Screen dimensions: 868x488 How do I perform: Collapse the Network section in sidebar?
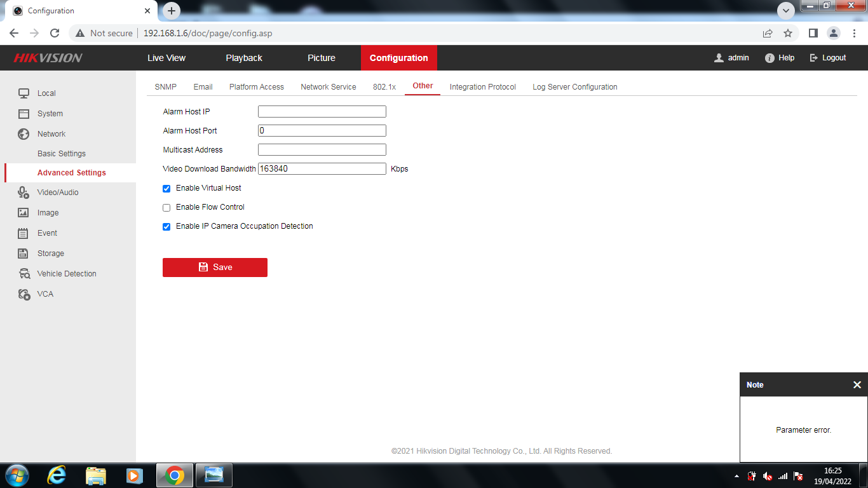[51, 134]
